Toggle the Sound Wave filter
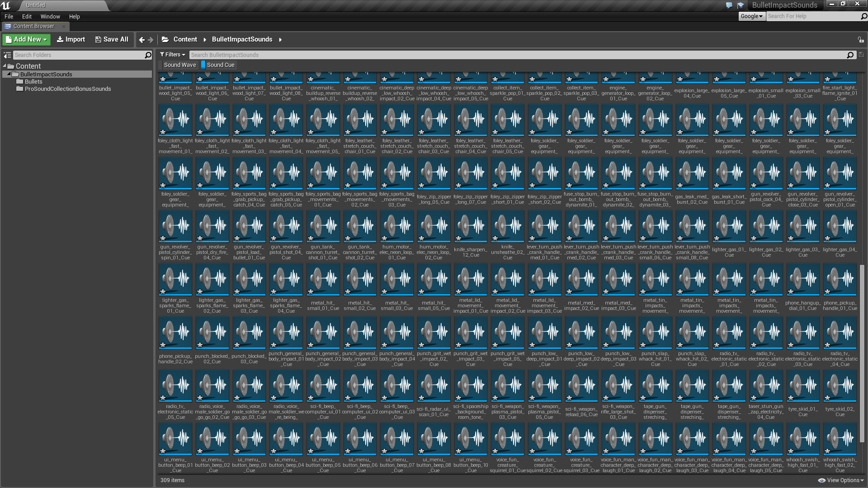 tap(179, 65)
